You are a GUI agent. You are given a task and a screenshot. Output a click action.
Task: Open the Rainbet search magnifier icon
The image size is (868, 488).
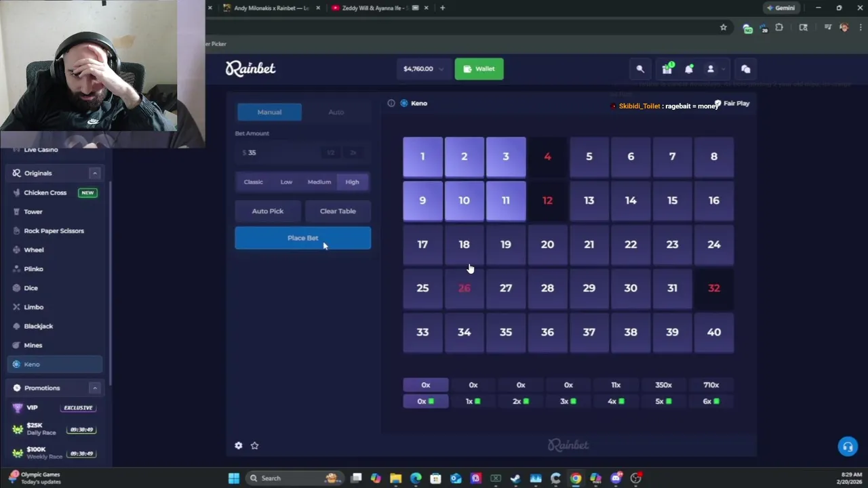coord(640,69)
